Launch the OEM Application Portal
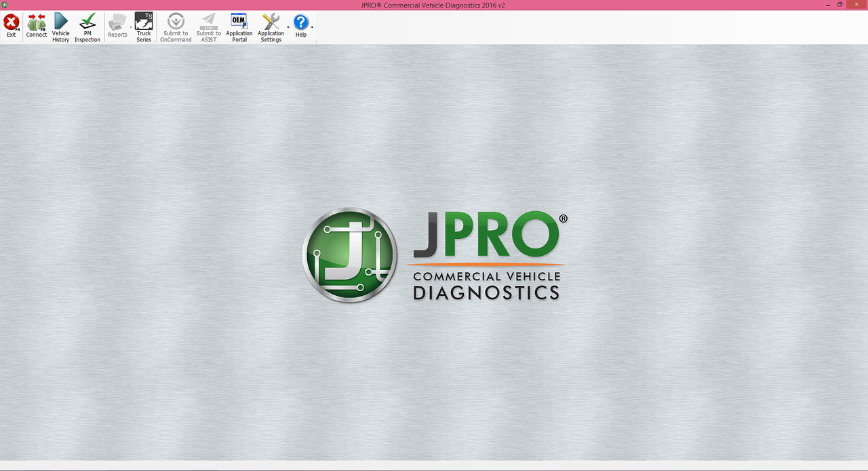This screenshot has width=868, height=471. 239,27
